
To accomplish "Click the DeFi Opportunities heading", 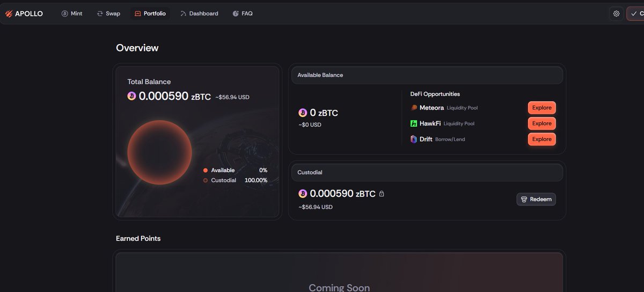I will point(435,94).
